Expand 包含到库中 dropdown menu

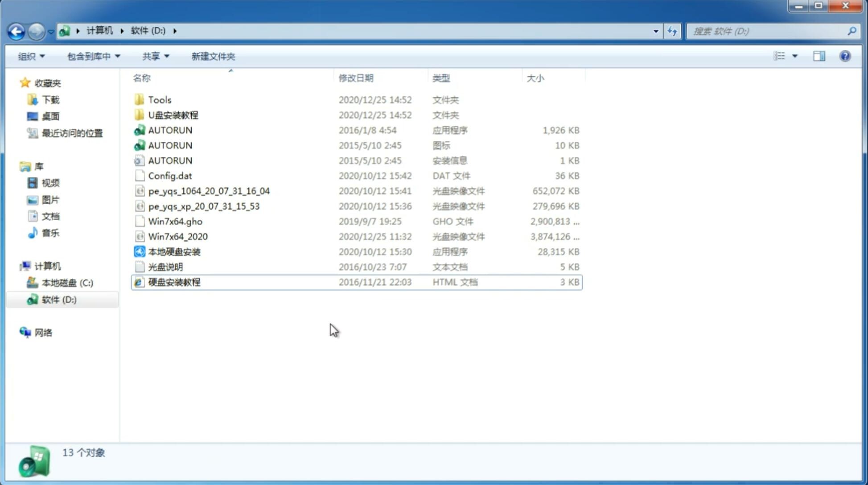92,56
